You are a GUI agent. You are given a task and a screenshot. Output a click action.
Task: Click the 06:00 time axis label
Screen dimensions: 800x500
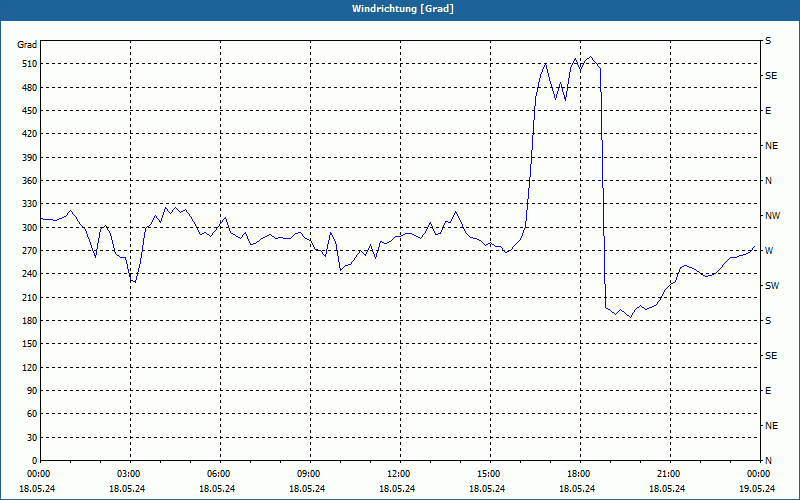point(217,474)
